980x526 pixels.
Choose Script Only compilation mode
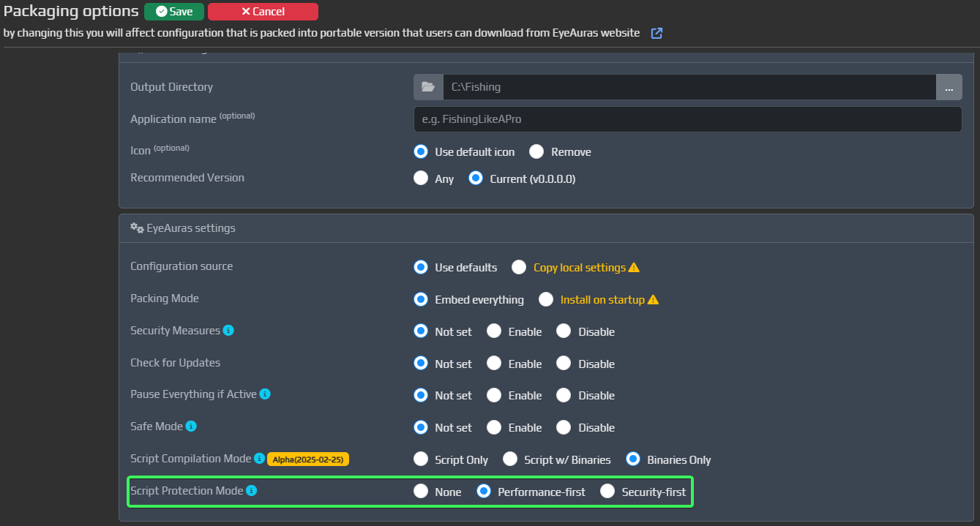[x=421, y=459]
